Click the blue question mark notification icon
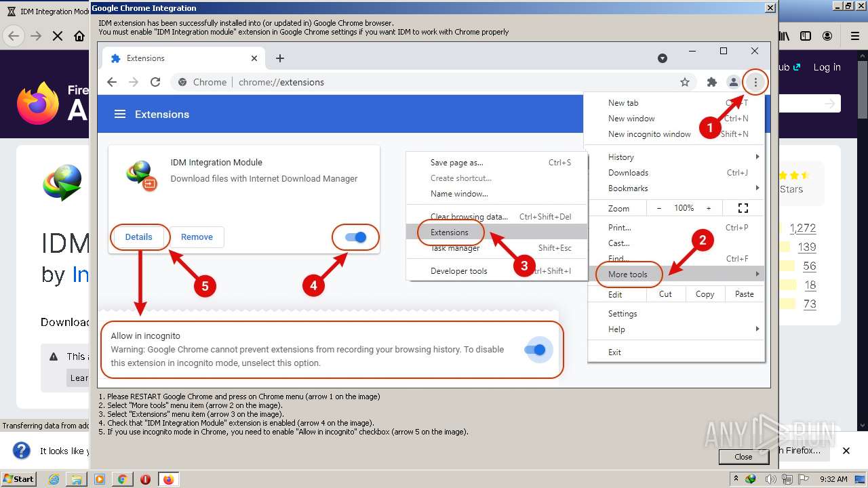The height and width of the screenshot is (488, 868). pyautogui.click(x=22, y=450)
